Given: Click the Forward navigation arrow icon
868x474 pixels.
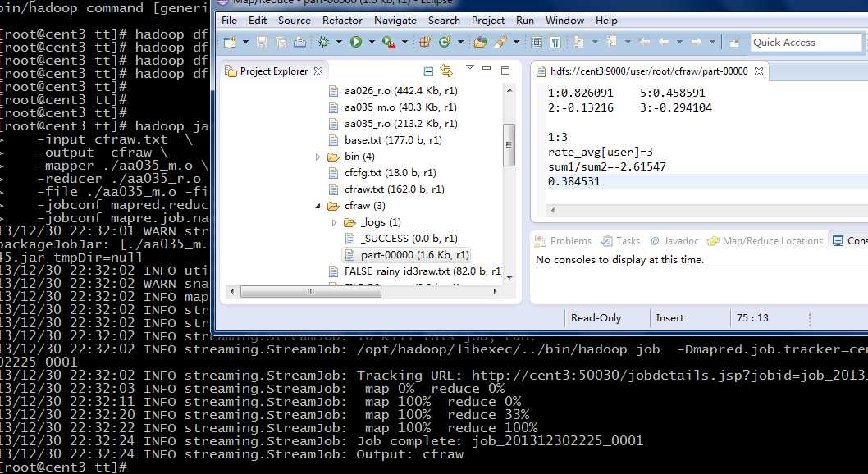Looking at the screenshot, I should 697,42.
